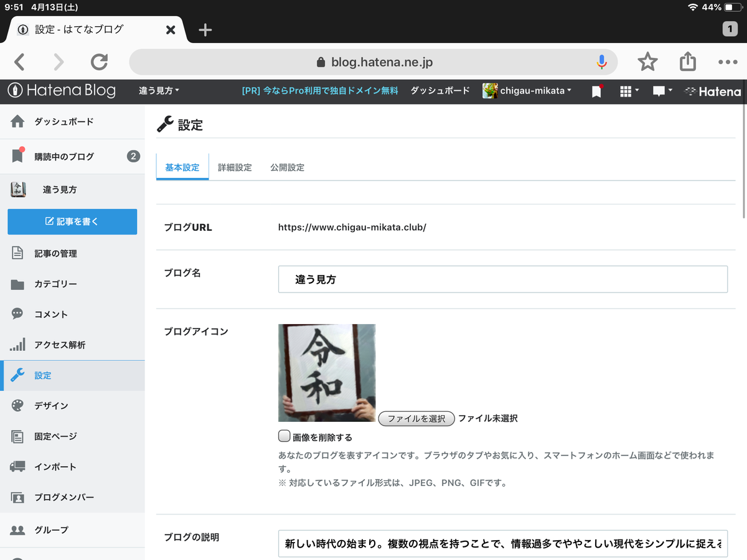747x560 pixels.
Task: Open the ダッシュボード link in the header
Action: coord(439,91)
